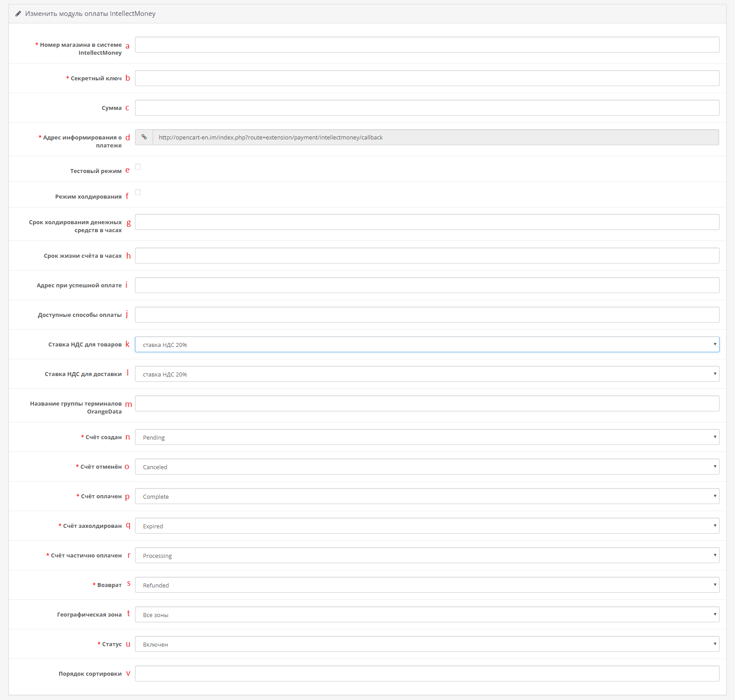Expand the Счёт создан status dropdown
The image size is (735, 700).
click(427, 437)
